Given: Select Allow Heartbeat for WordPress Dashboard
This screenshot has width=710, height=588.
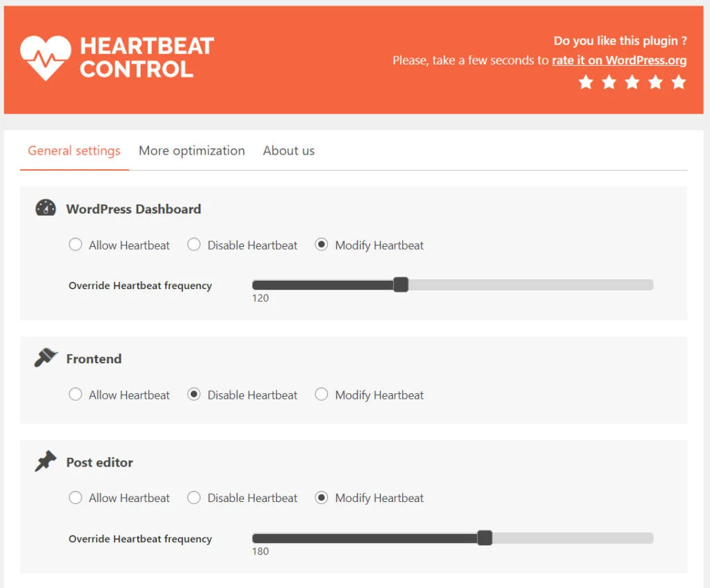Looking at the screenshot, I should (x=76, y=245).
